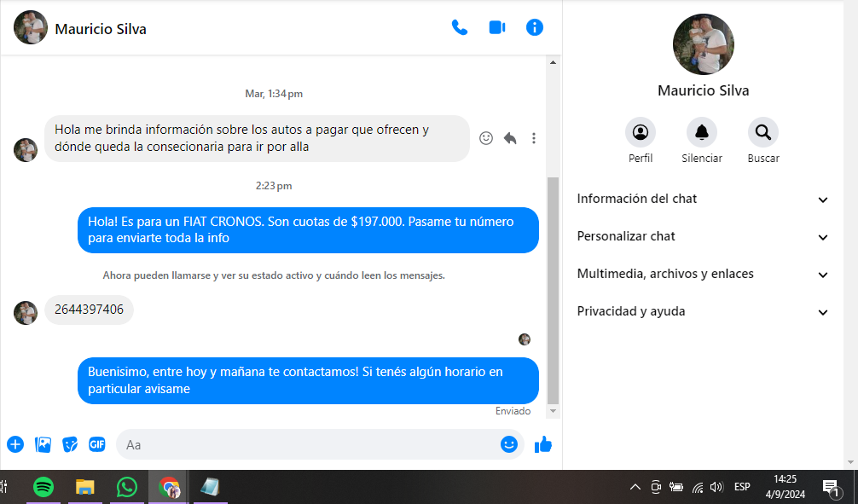Reply to the 'Hola me brinda información' message
This screenshot has width=858, height=504.
coord(510,138)
